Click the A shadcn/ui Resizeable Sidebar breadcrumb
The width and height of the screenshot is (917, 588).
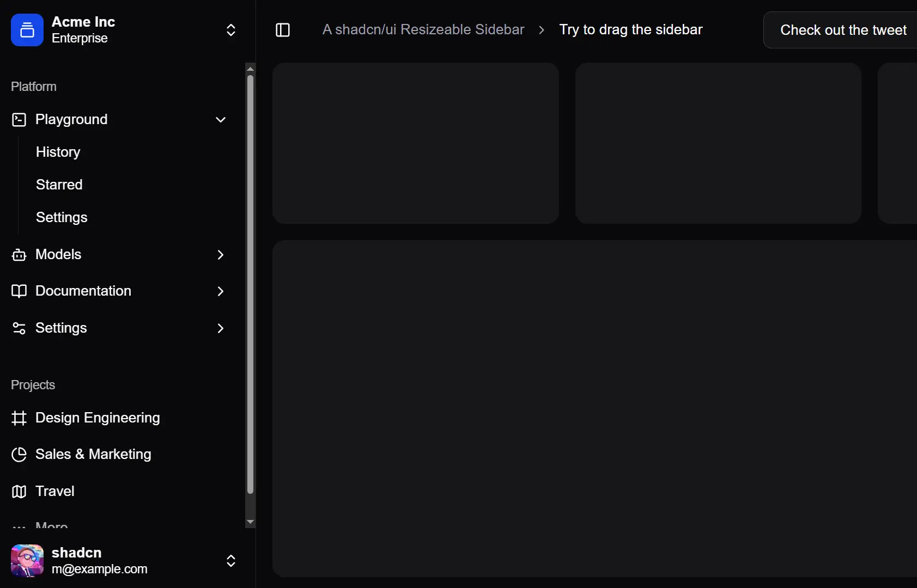click(423, 29)
